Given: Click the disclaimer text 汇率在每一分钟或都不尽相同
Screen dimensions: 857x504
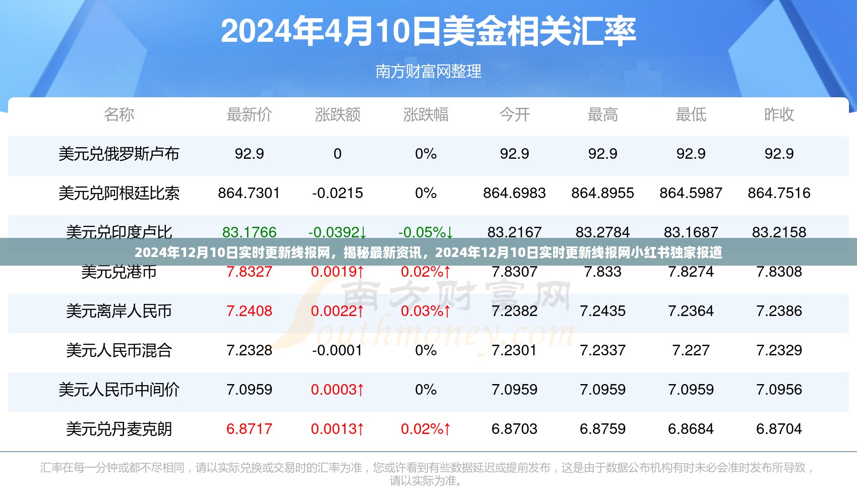Looking at the screenshot, I should [x=112, y=468].
